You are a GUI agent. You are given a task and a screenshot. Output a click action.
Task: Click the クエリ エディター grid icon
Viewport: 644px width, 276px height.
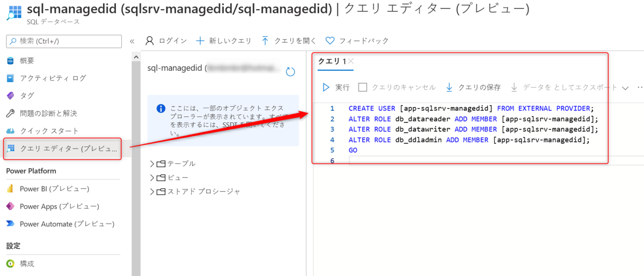10,149
